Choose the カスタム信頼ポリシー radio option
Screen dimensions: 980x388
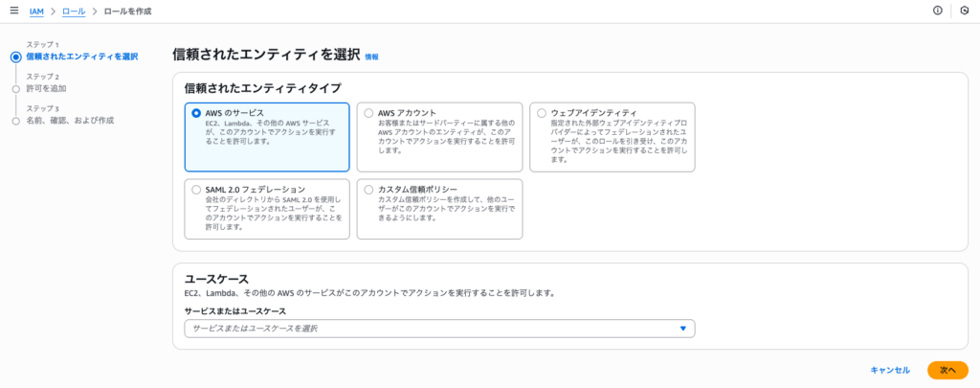point(368,190)
